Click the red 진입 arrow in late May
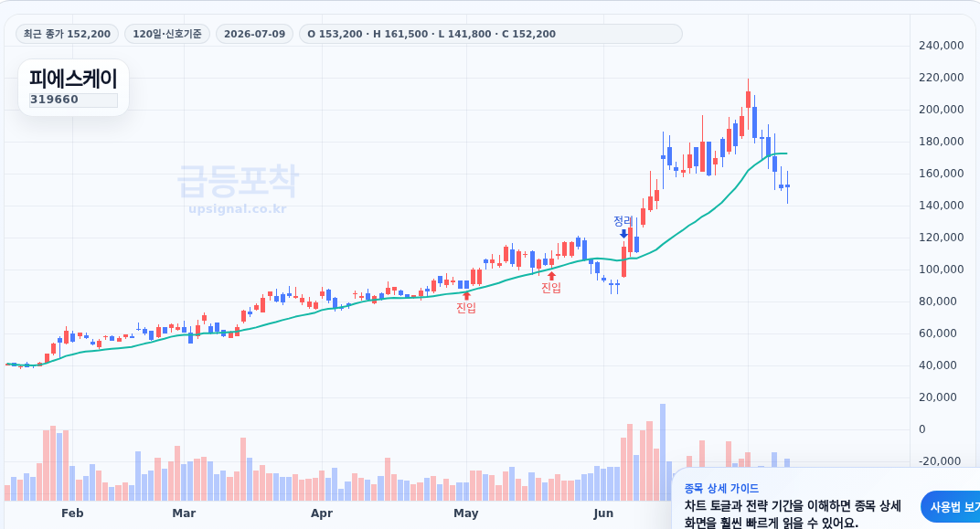 [x=550, y=276]
